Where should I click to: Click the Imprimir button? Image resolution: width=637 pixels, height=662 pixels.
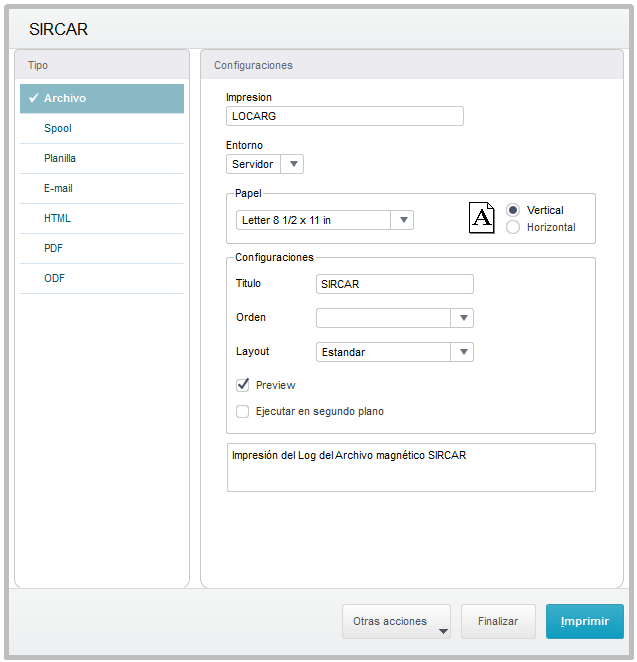click(x=584, y=621)
